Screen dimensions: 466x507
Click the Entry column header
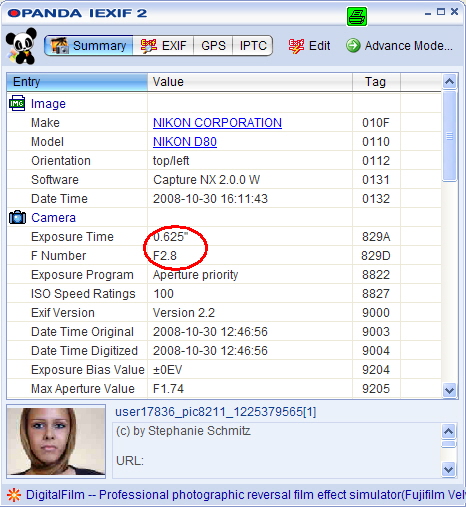coord(77,82)
